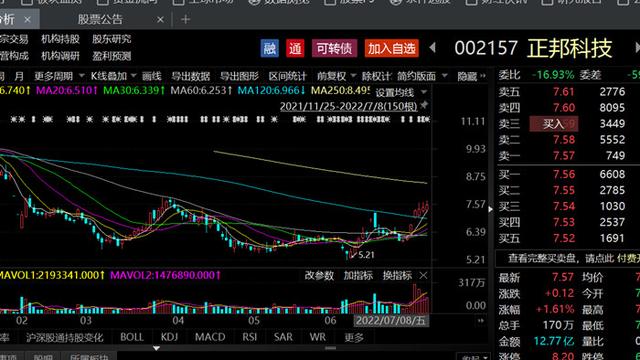Click the 可转债 button

point(334,49)
